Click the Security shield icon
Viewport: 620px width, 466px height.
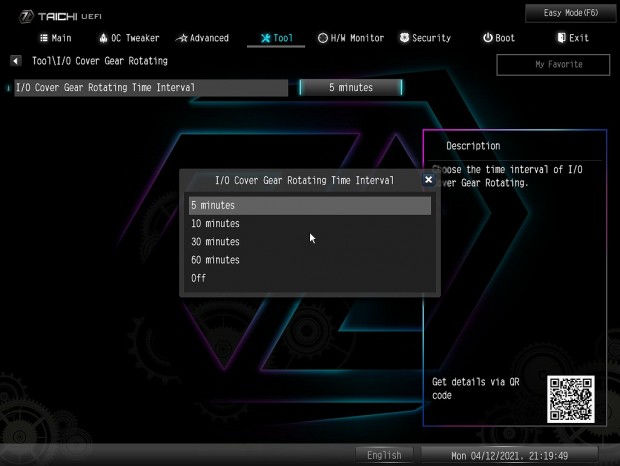coord(404,38)
